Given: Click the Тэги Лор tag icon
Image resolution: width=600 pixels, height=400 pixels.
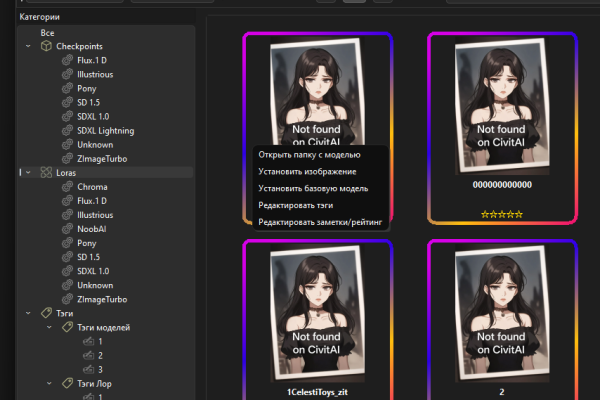Looking at the screenshot, I should point(67,384).
